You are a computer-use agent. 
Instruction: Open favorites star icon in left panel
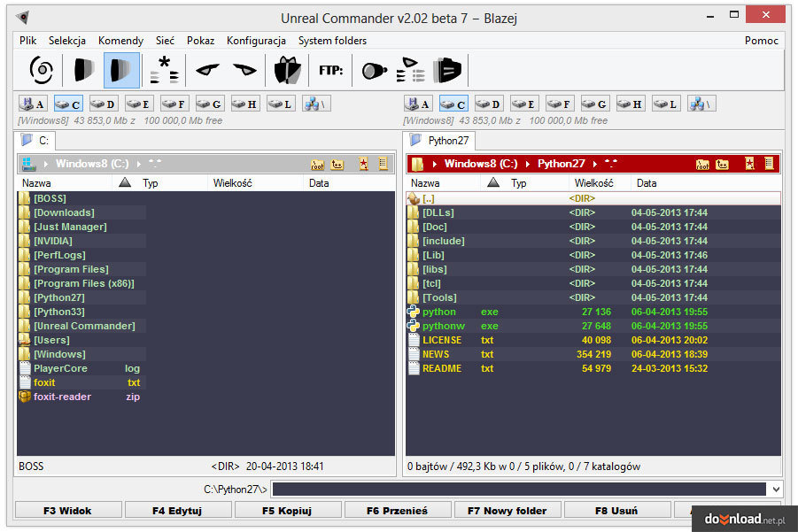point(363,164)
